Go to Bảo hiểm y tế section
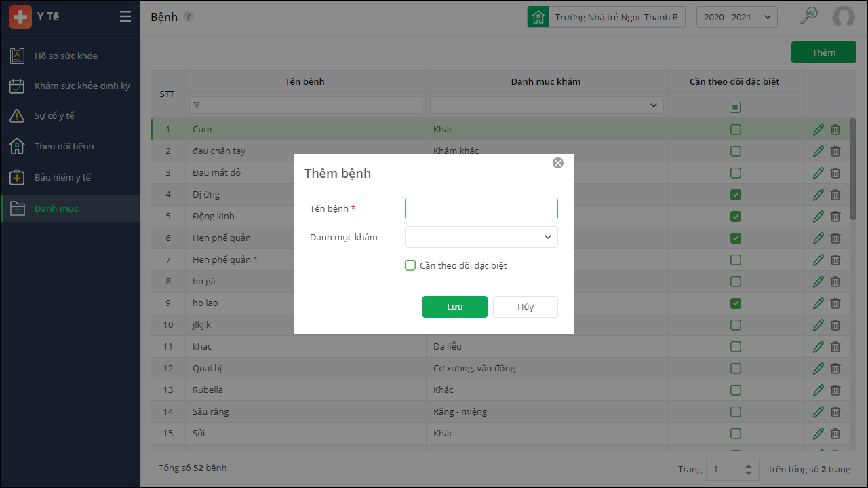 point(62,177)
